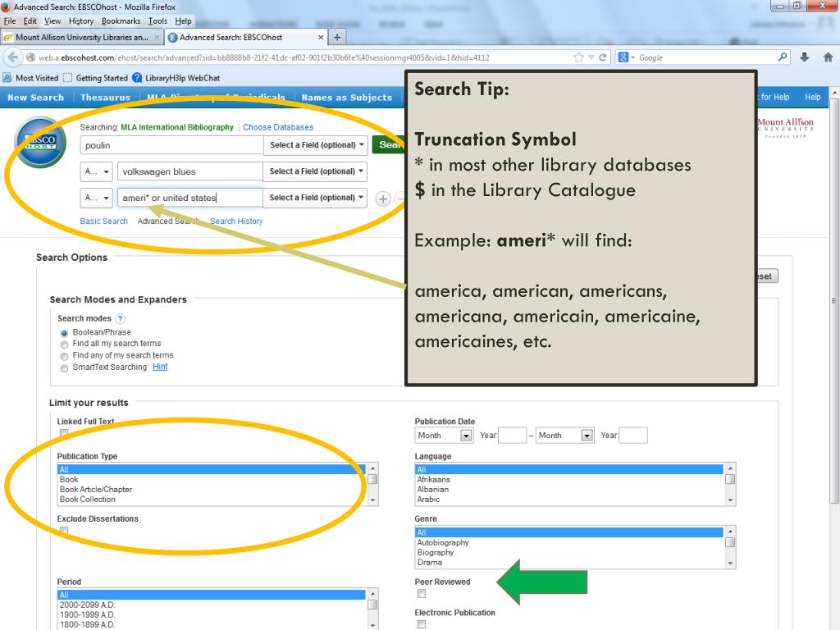Select SmartText Searching mode

64,368
